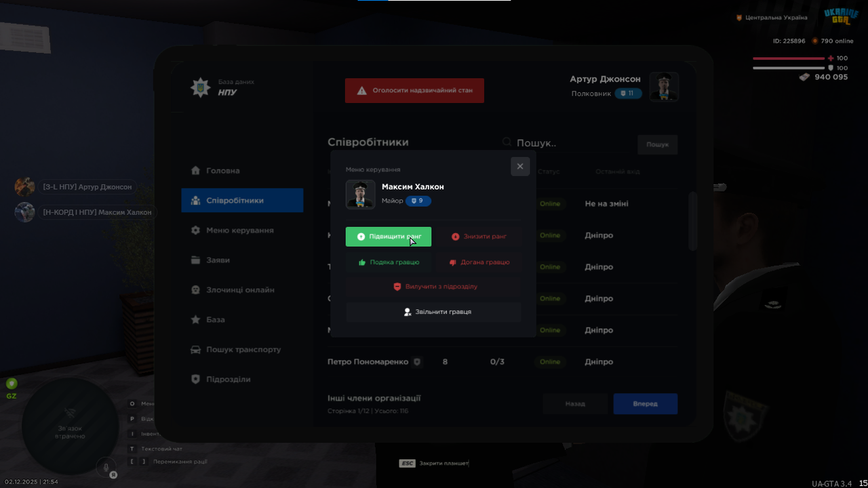Click the shield icon for Підрозділи
The width and height of the screenshot is (868, 488).
click(196, 380)
